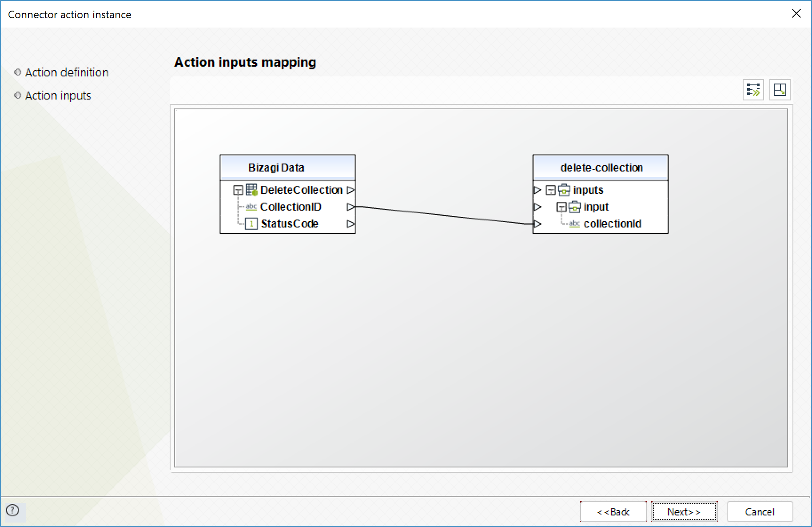Click the input briefcase icon
812x527 pixels.
tap(575, 207)
